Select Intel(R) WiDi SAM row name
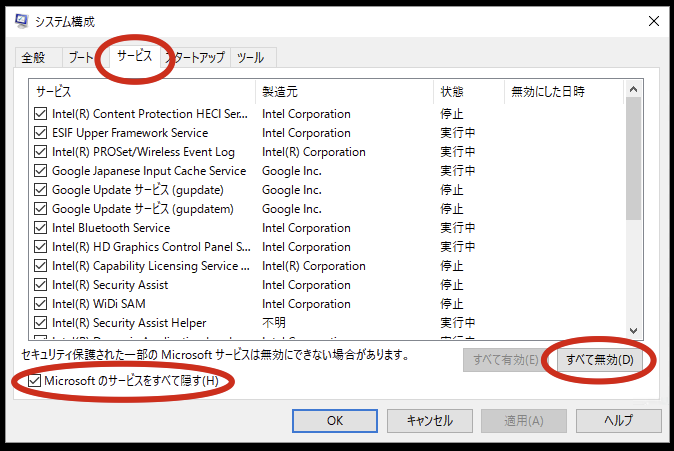The image size is (674, 451). (x=98, y=304)
